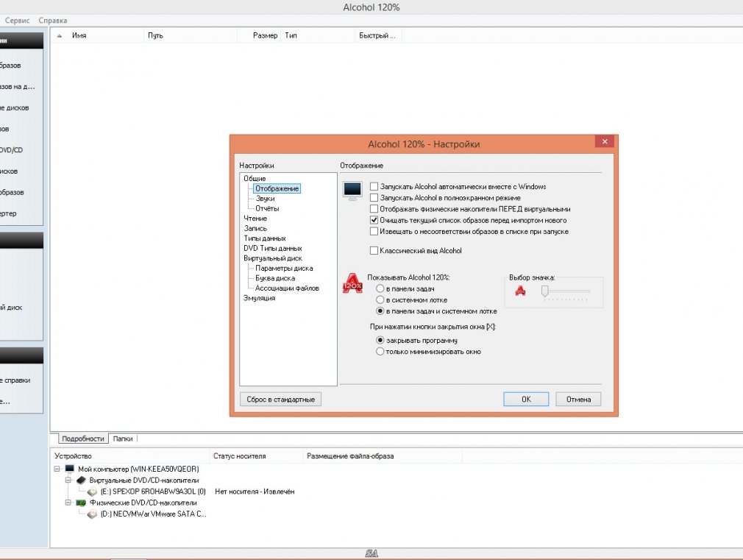Close the Настройки dialog with X
The width and height of the screenshot is (743, 560).
tap(605, 141)
